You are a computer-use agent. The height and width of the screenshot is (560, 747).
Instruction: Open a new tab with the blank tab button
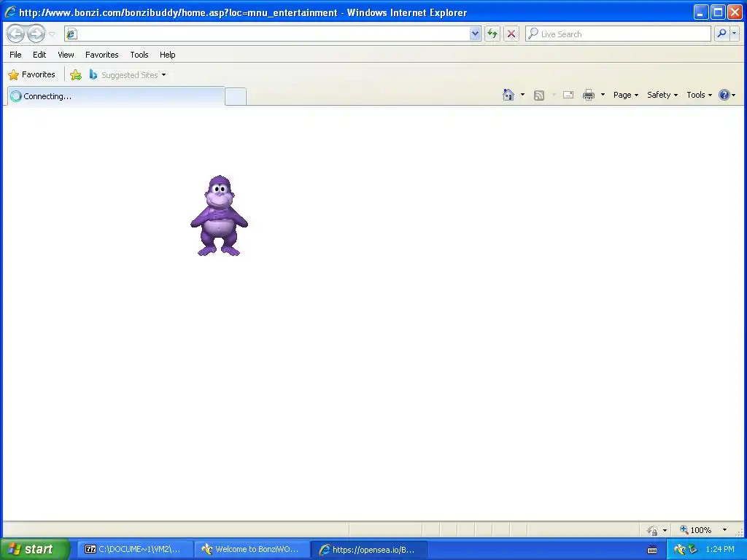(x=236, y=97)
